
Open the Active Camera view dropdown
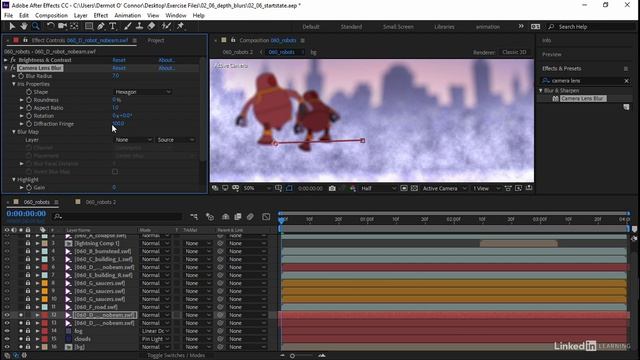pyautogui.click(x=444, y=189)
